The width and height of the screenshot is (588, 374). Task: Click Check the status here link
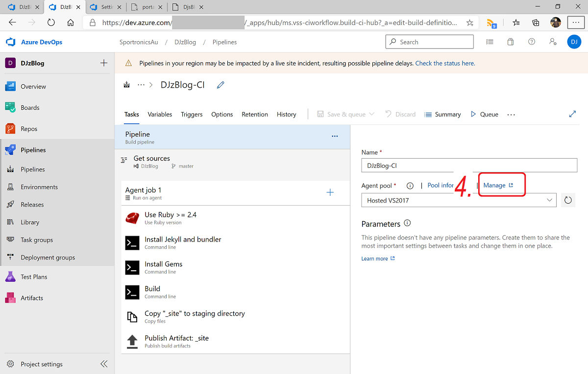tap(445, 63)
